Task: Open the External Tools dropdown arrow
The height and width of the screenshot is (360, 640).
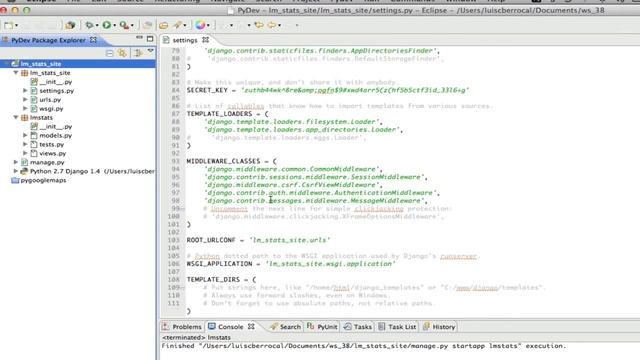Action: (132, 26)
